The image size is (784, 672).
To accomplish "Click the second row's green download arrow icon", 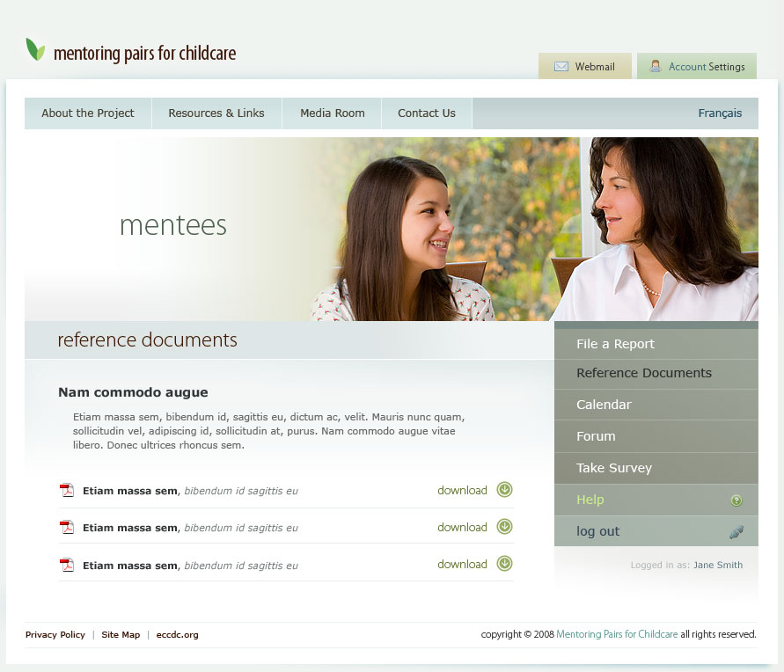I will (504, 527).
